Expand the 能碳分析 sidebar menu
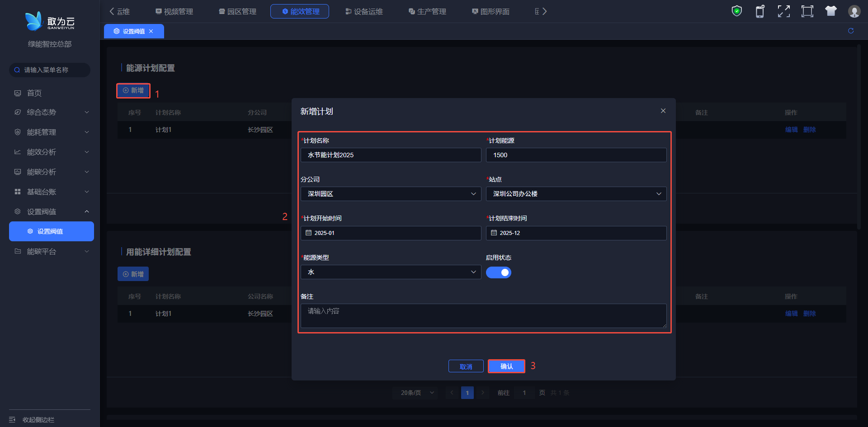Image resolution: width=868 pixels, height=427 pixels. [52, 172]
